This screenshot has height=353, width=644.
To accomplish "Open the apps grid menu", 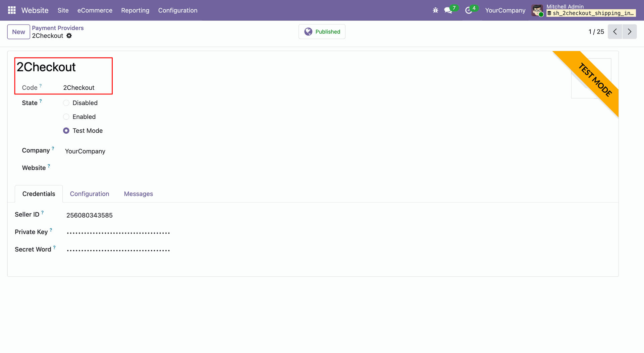I will pos(12,10).
